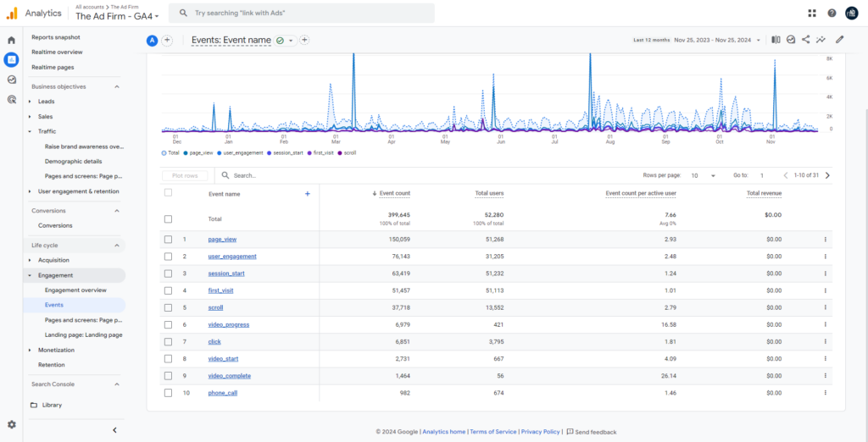Open the user_engagement event link

pos(232,257)
